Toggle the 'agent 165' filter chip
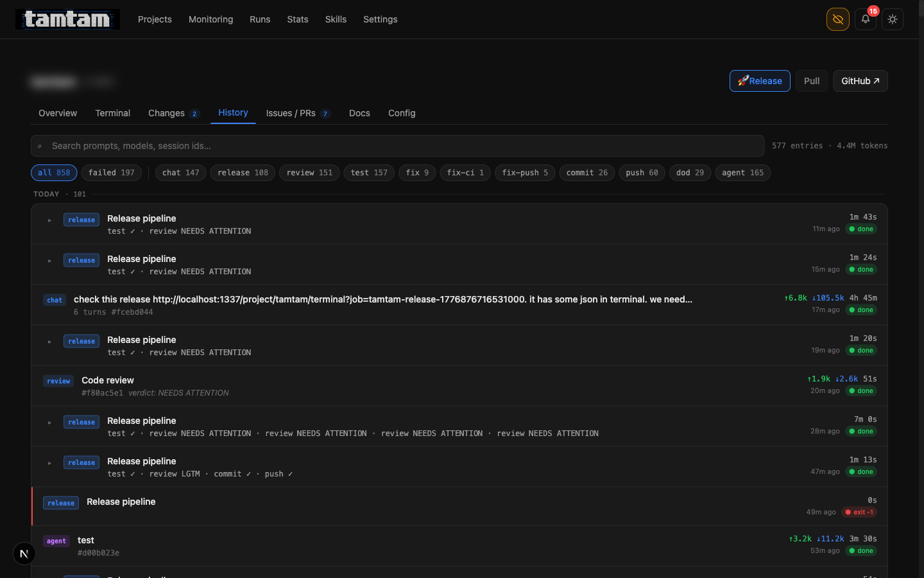924x578 pixels. 742,173
